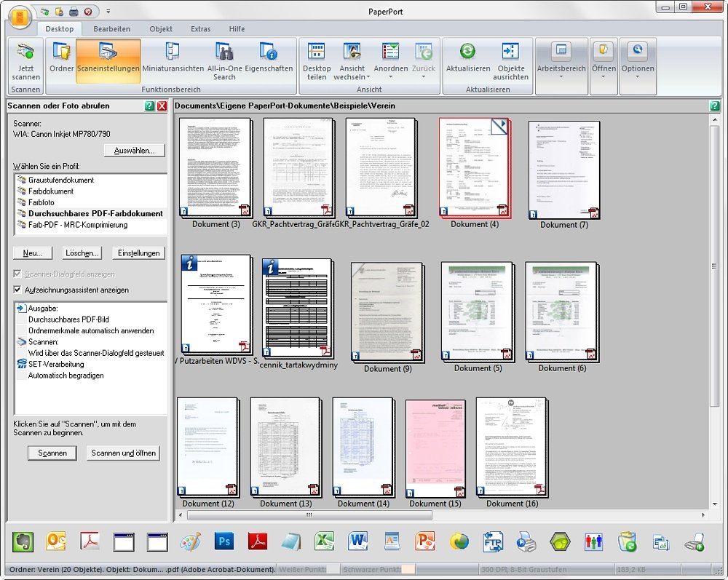Click the notepad icon in the bottom bar
This screenshot has width=728, height=580.
coord(291,541)
